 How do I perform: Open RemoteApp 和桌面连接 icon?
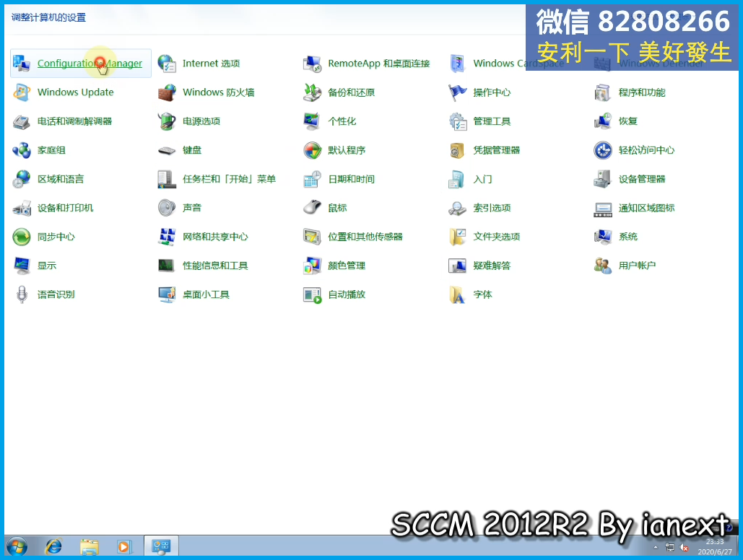click(x=312, y=63)
